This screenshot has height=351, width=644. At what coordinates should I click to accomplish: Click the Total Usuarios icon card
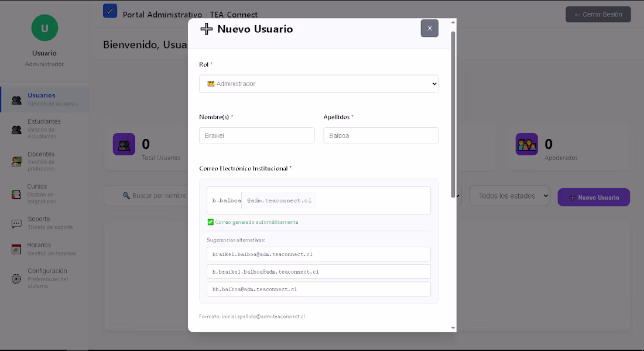click(x=124, y=144)
